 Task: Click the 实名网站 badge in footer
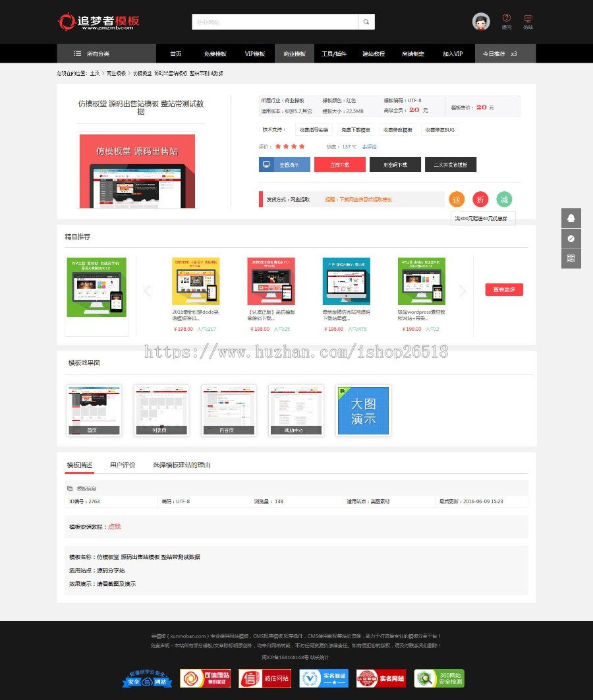(381, 678)
